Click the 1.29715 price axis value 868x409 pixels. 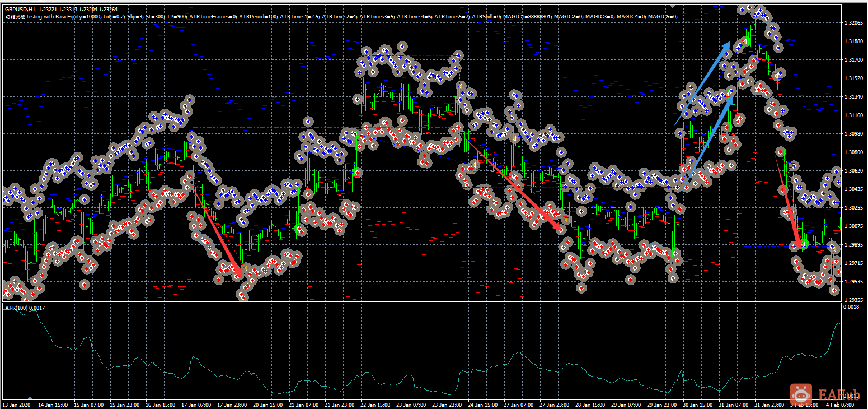(x=853, y=263)
